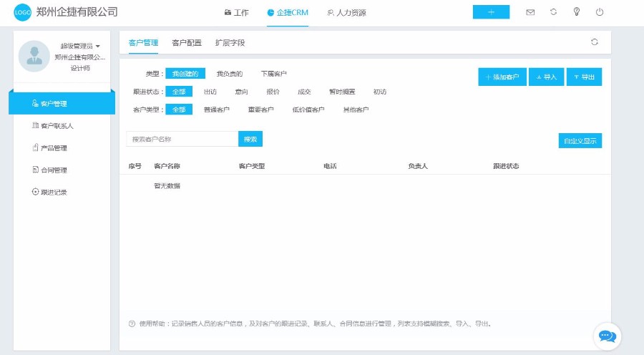
Task: Click the 添加客户 button
Action: 502,77
